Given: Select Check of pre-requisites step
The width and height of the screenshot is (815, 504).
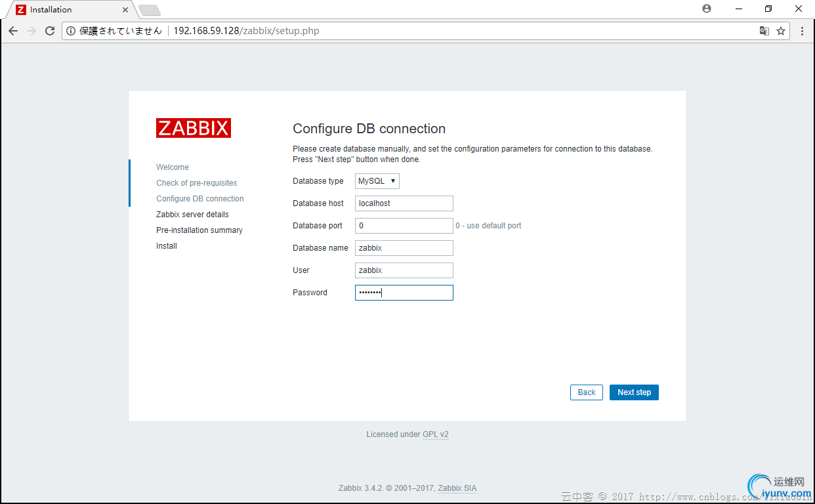Looking at the screenshot, I should click(x=197, y=183).
